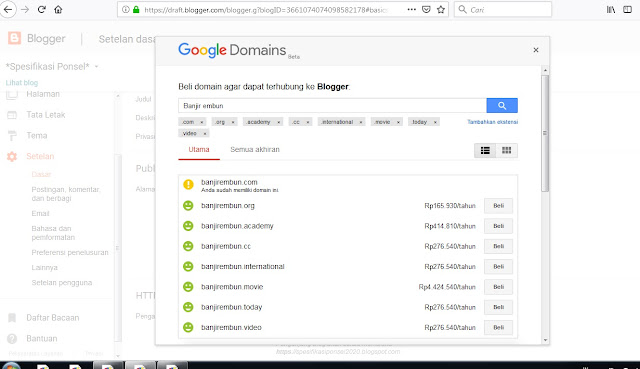Viewport: 640px width, 369px height.
Task: Open Lainnya settings sub-item
Action: (44, 268)
